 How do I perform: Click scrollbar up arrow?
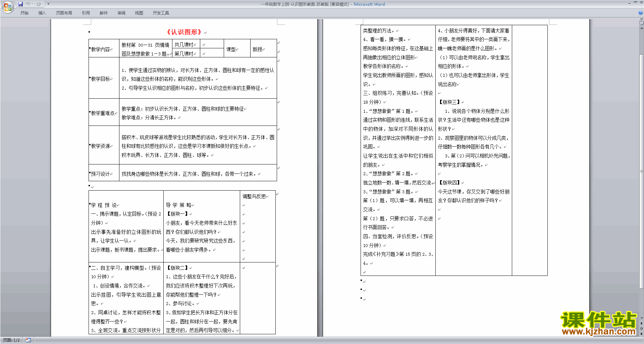(x=641, y=28)
